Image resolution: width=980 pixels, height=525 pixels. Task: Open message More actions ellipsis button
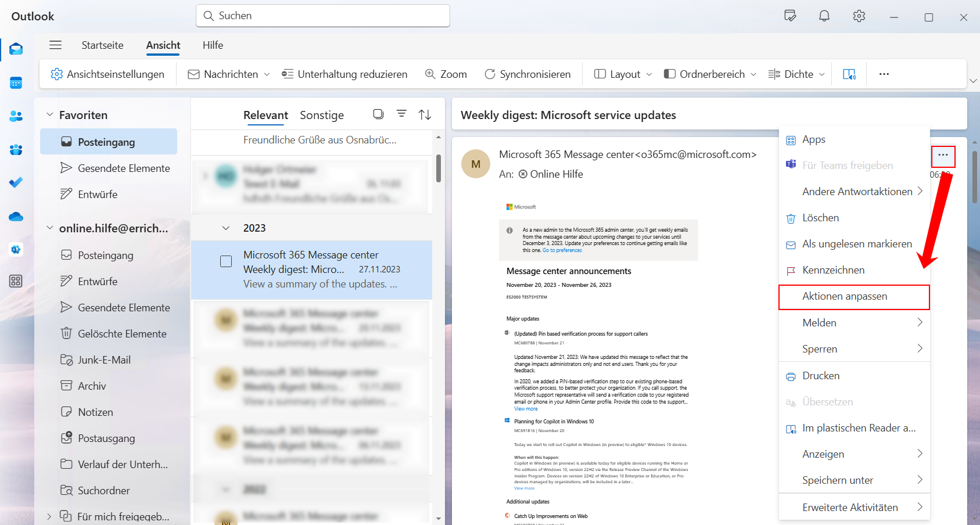(943, 156)
